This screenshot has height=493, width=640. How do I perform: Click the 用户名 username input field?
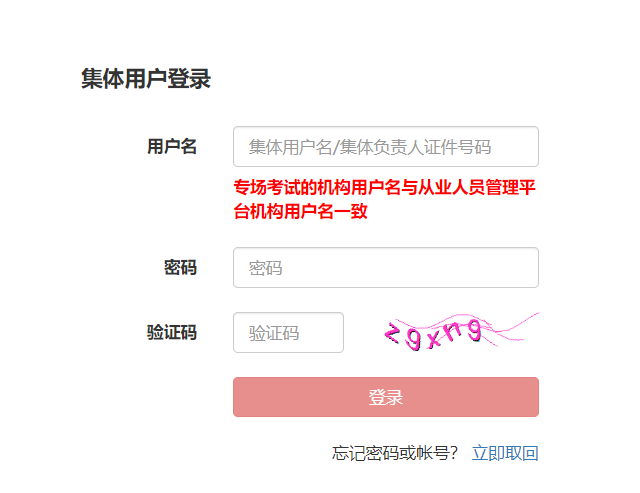point(385,147)
